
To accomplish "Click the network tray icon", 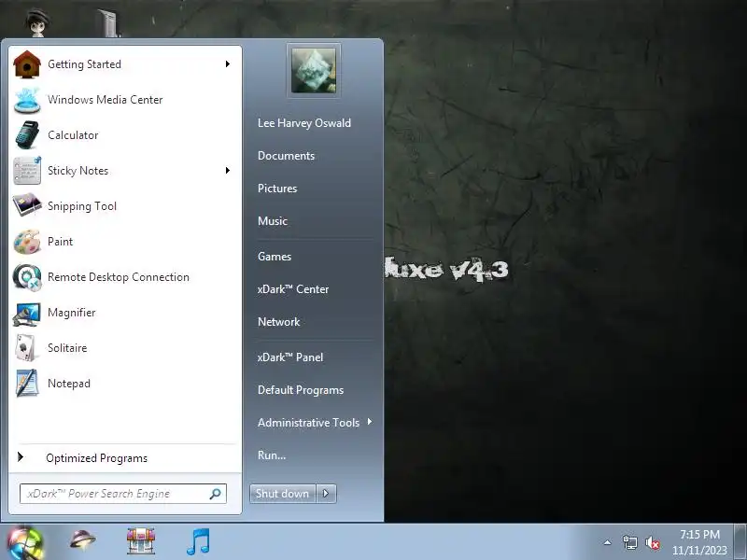I will pos(629,542).
